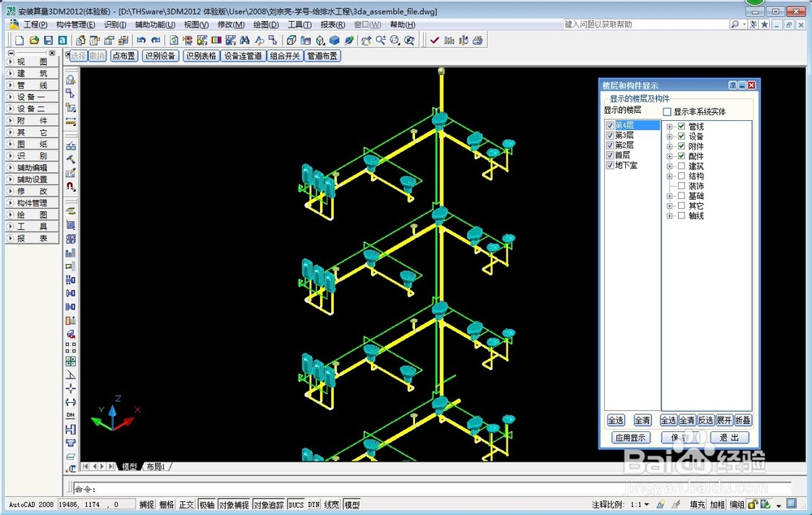Open the 工程(P) menu
Viewport: 812px width, 515px height.
pos(35,24)
